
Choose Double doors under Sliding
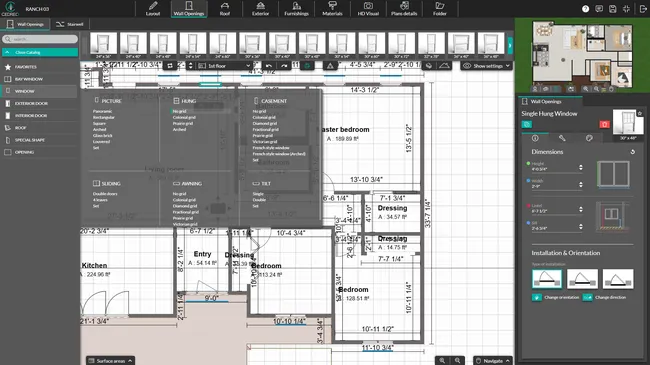point(105,194)
